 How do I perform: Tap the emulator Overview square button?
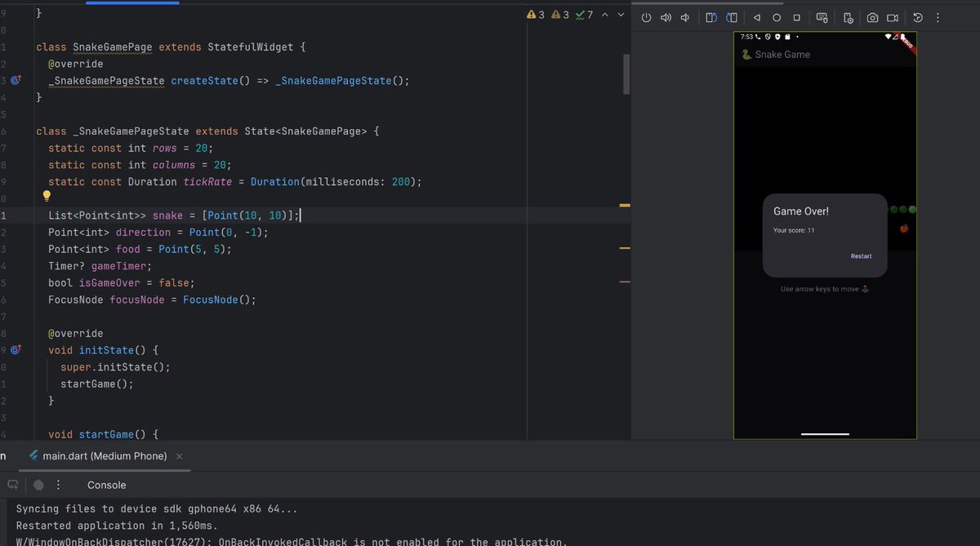[x=797, y=18]
